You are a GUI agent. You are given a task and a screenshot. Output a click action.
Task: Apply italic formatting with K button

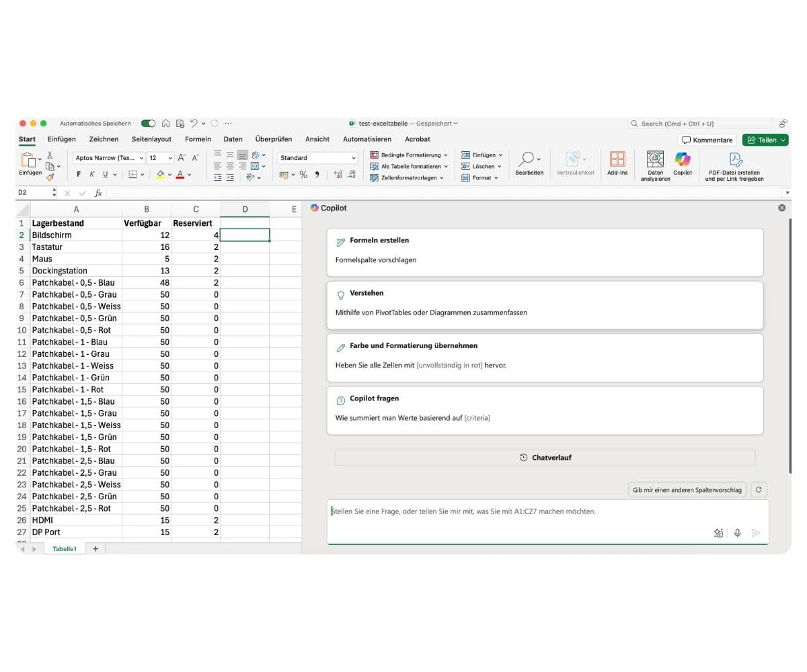pos(91,175)
